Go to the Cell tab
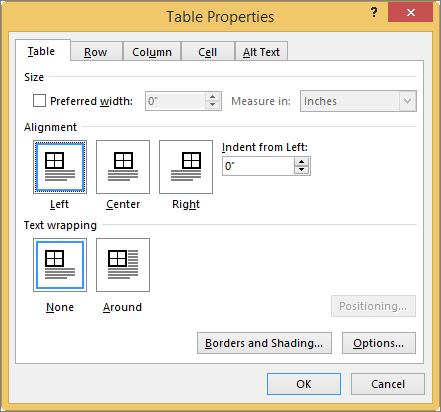 tap(208, 52)
